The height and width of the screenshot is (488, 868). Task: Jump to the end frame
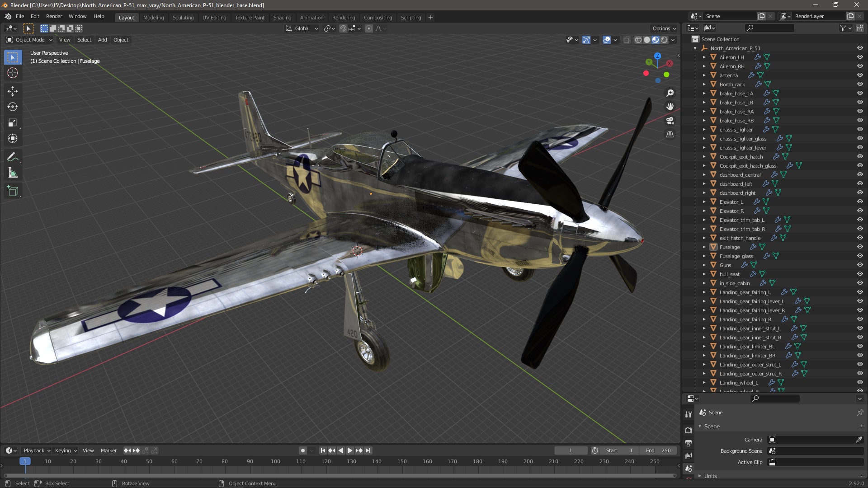[368, 450]
